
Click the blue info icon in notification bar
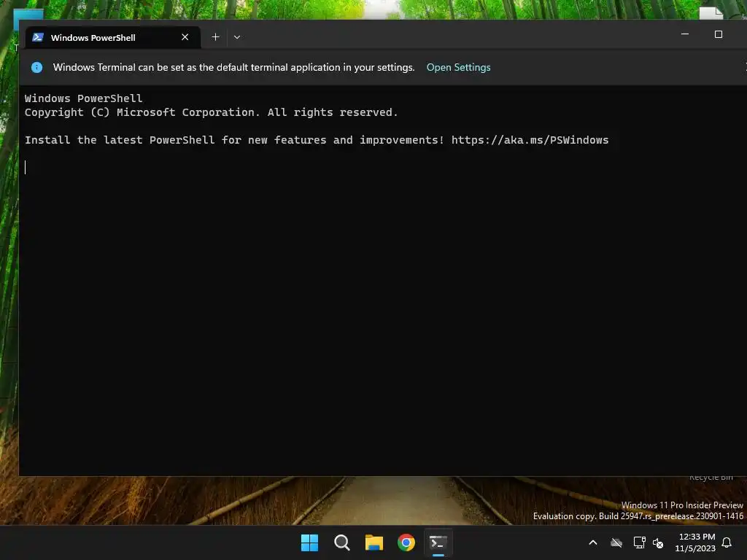36,68
